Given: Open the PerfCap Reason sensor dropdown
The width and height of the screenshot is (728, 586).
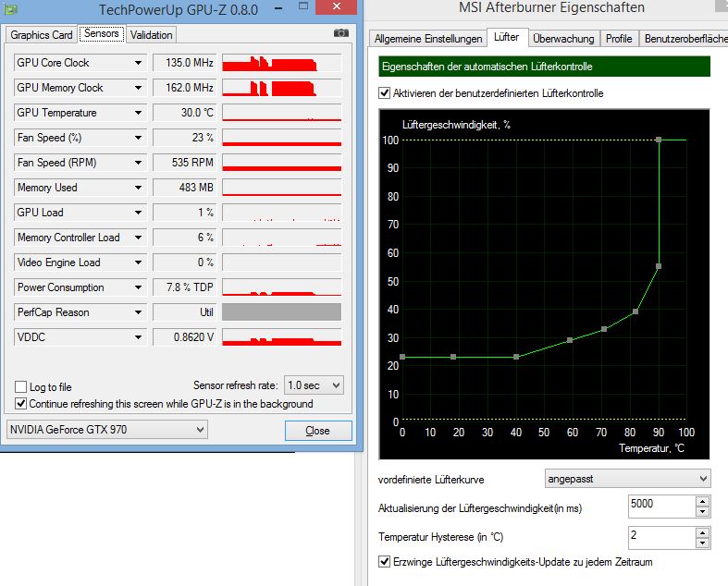Looking at the screenshot, I should 138,312.
